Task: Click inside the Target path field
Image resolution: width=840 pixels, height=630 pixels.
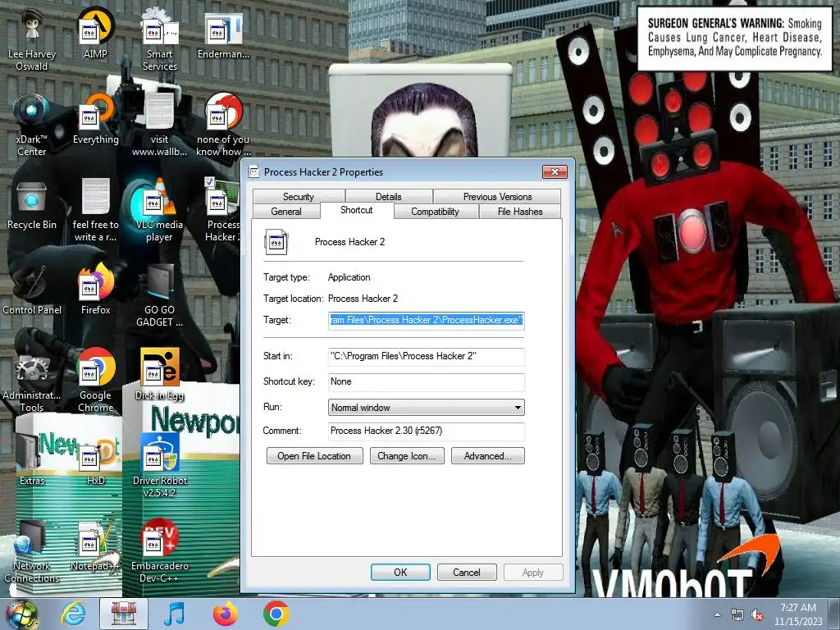Action: [426, 321]
